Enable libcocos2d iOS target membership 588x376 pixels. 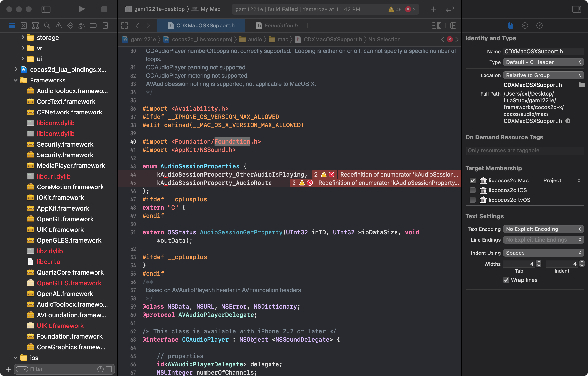click(472, 190)
